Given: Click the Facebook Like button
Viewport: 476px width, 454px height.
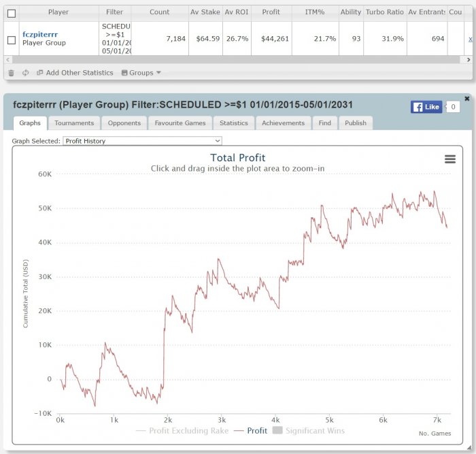Looking at the screenshot, I should pos(426,107).
